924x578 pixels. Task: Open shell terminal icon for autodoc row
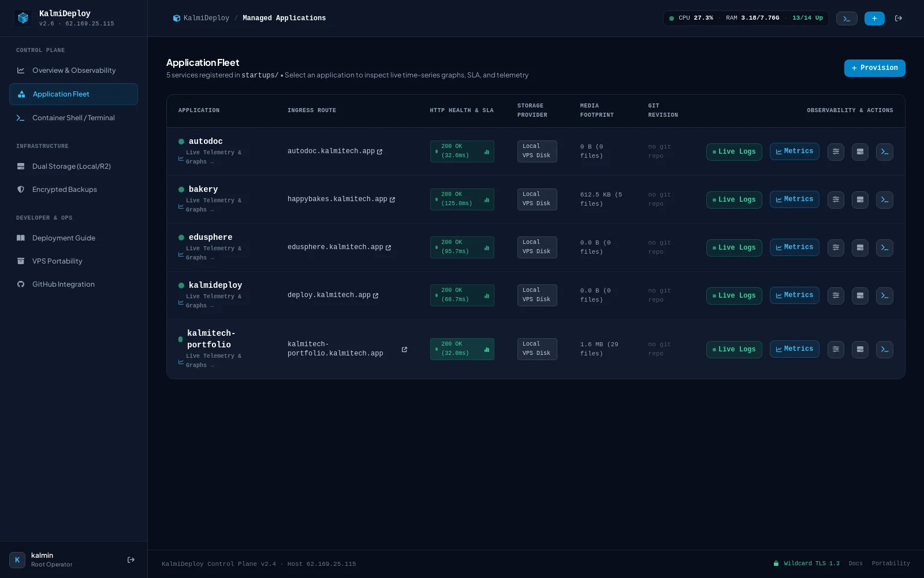[885, 152]
